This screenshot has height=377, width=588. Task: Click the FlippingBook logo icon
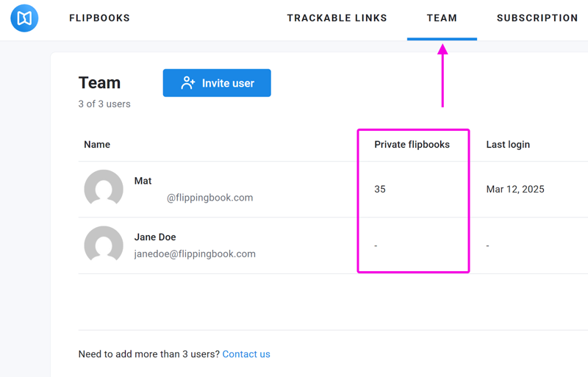24,18
